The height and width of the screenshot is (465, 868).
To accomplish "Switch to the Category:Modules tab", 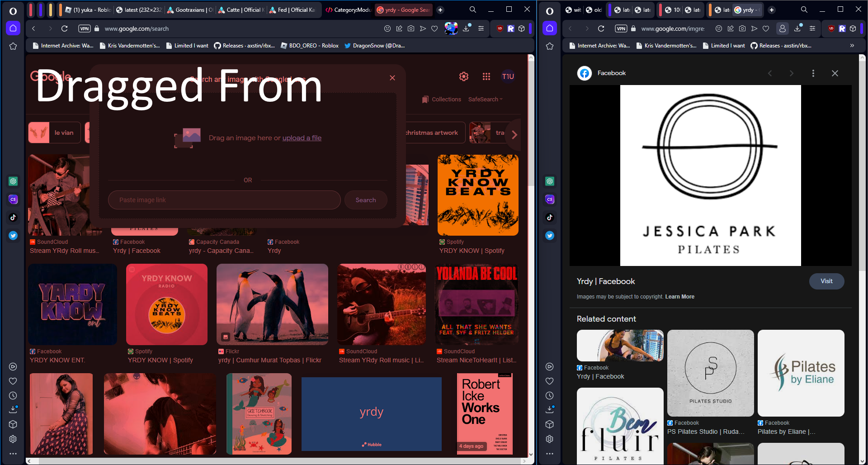I will coord(349,10).
